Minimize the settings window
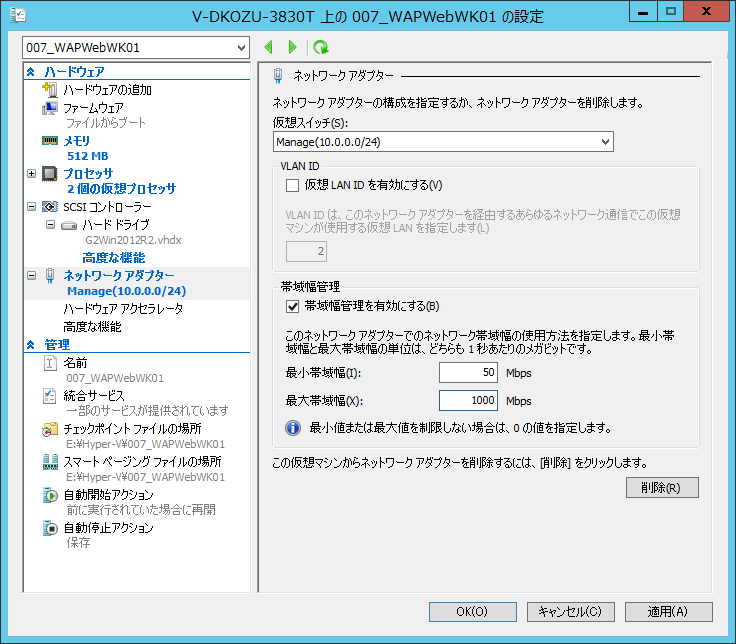The width and height of the screenshot is (736, 644). click(643, 11)
